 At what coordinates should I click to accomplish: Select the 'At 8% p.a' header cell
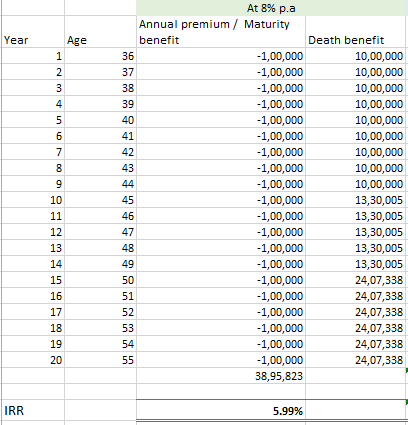(271, 8)
